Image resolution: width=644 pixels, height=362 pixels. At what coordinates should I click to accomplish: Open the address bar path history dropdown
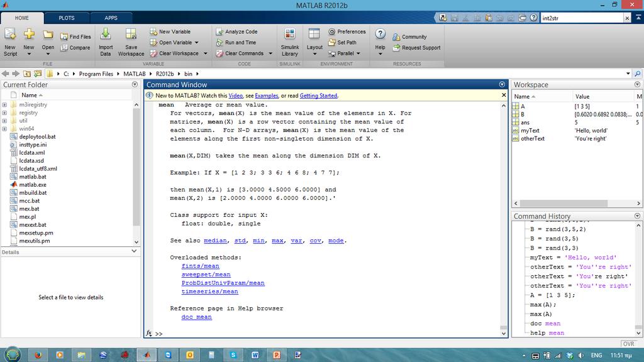(628, 74)
